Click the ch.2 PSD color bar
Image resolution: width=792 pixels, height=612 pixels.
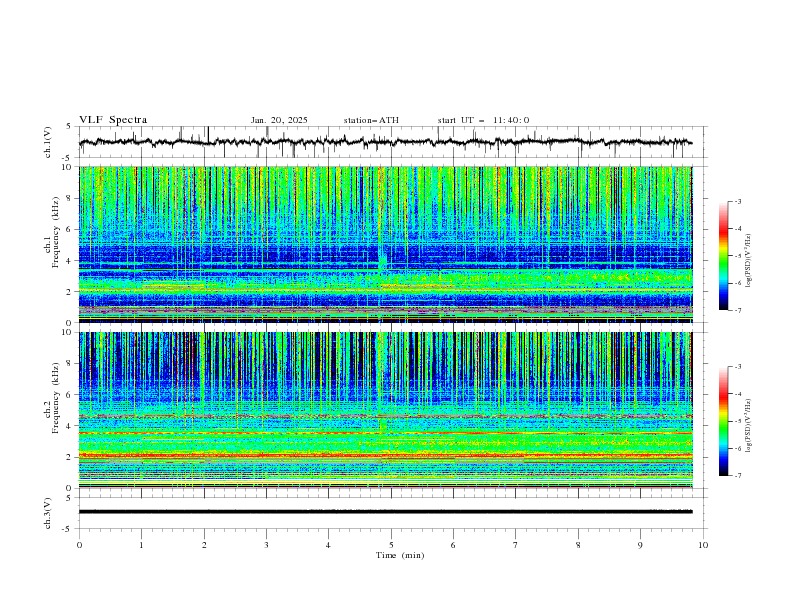point(723,421)
